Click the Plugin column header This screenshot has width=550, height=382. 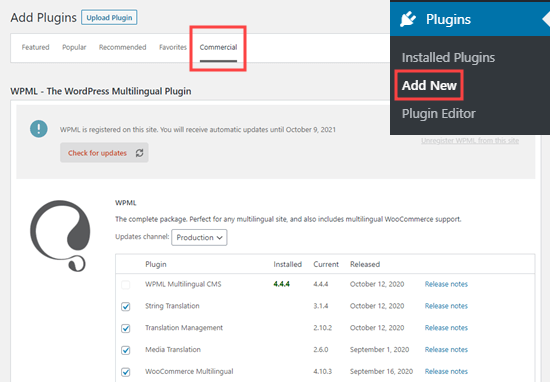pyautogui.click(x=156, y=264)
